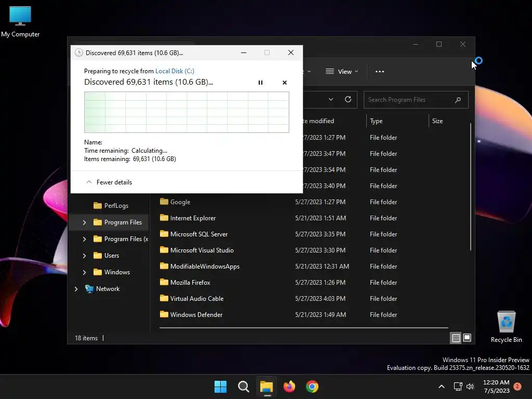Open the clock and date panel
This screenshot has width=532, height=399.
click(x=496, y=387)
